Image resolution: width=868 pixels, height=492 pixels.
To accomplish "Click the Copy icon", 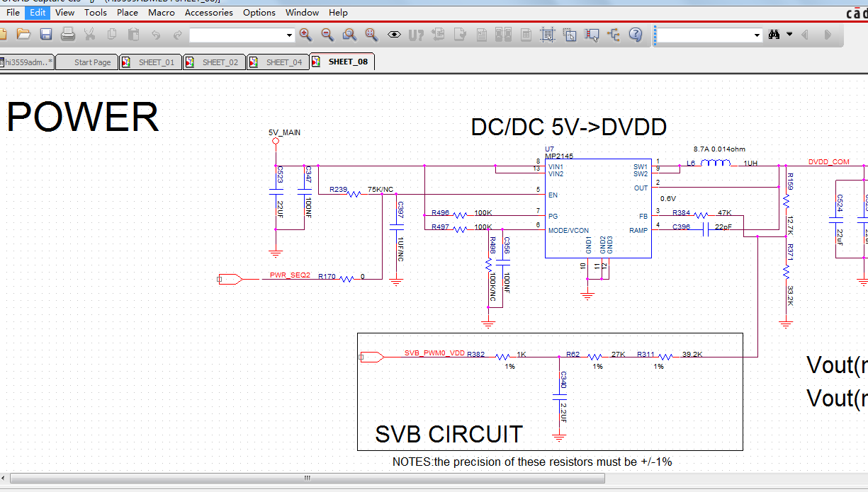I will click(112, 34).
